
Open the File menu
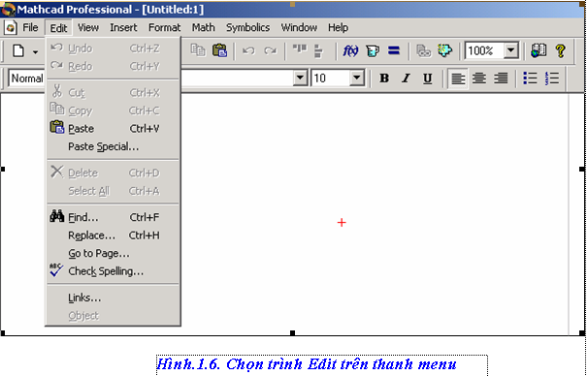tap(30, 28)
